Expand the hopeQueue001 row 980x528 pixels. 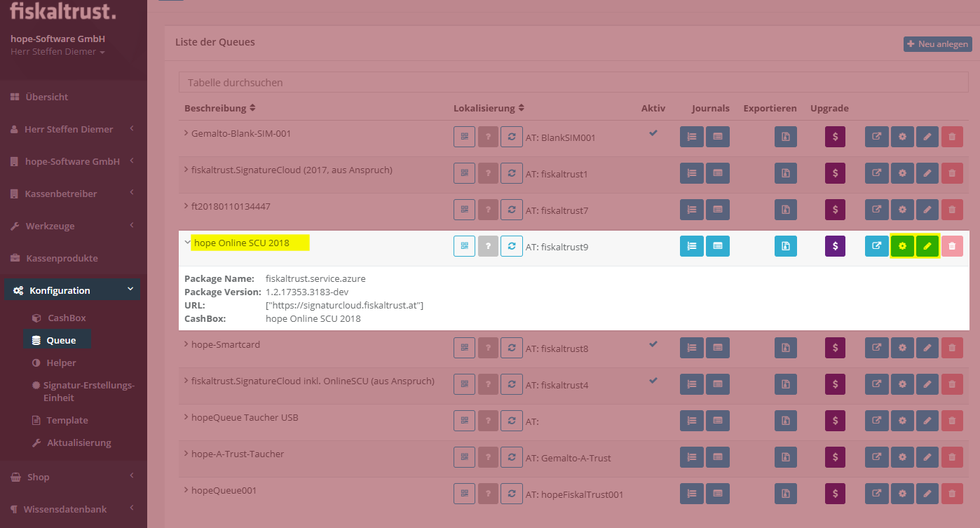(186, 490)
